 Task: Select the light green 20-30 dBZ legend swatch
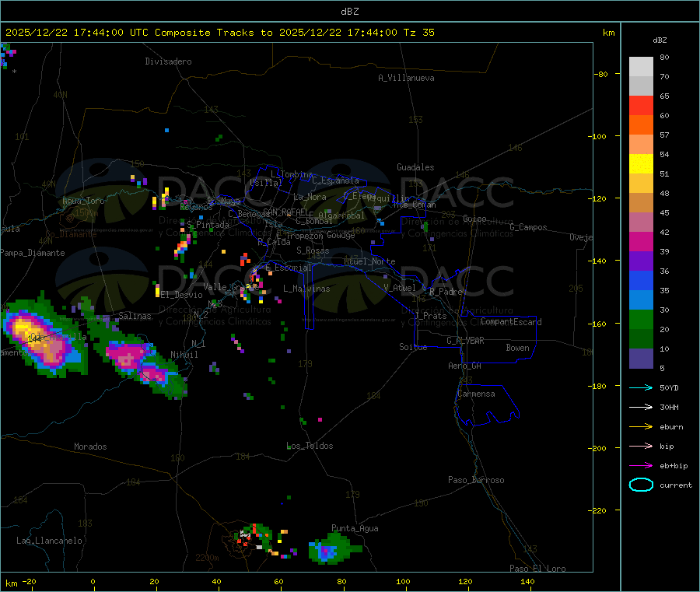pos(641,319)
